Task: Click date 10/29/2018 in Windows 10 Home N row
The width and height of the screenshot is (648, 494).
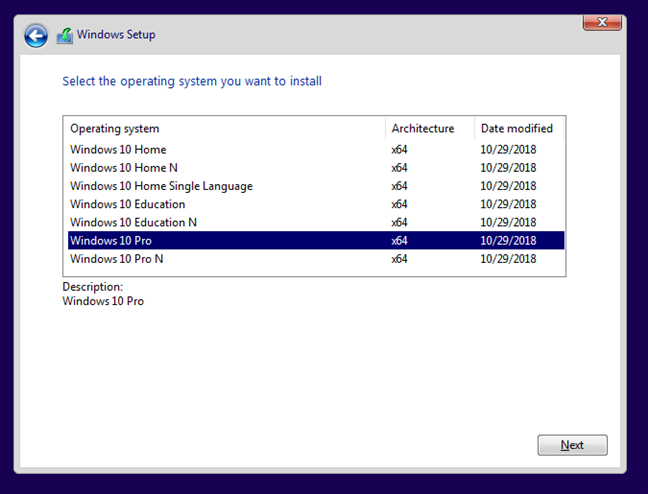Action: 508,168
